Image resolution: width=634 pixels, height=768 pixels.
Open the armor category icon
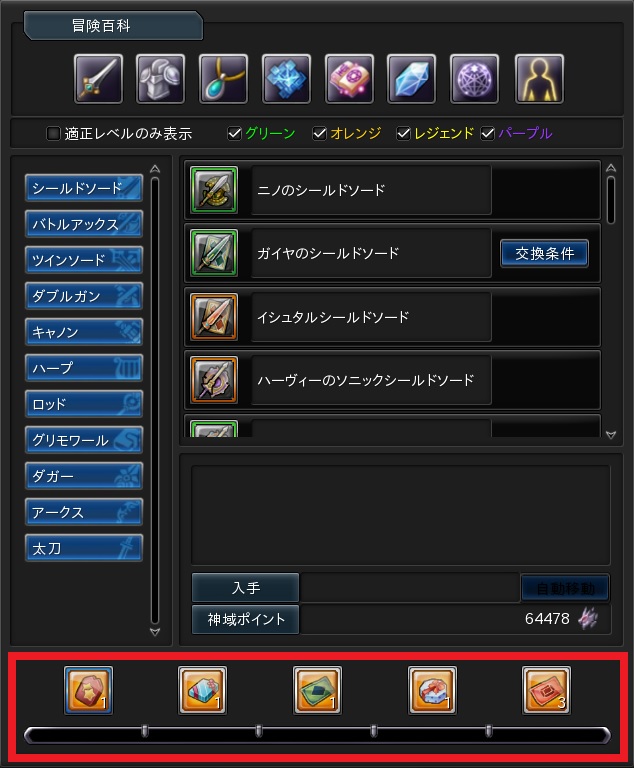point(161,79)
